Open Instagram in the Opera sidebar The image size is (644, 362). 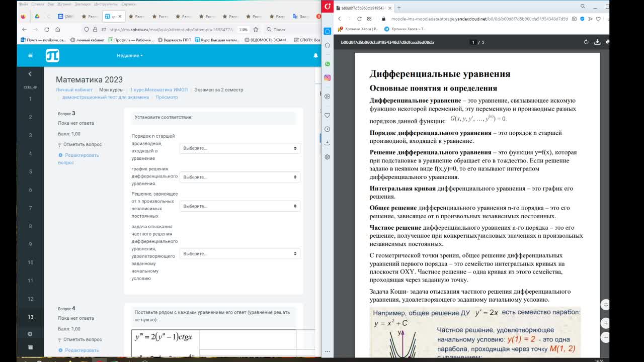pos(327,77)
